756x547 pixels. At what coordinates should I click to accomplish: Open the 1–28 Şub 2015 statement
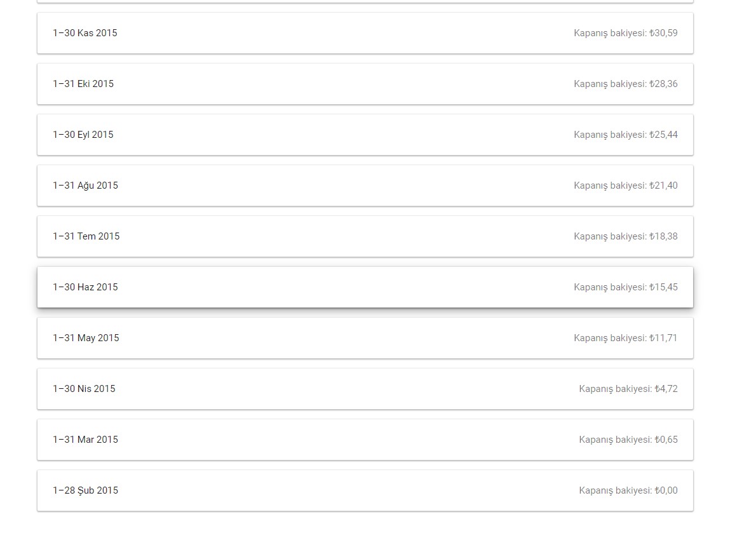(365, 490)
